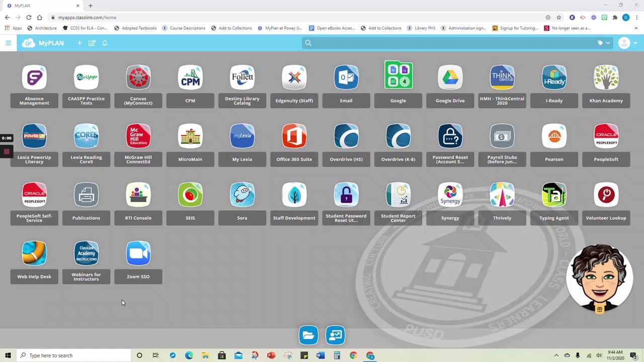Click the edit mode pencil icon
Image resolution: width=644 pixels, height=362 pixels.
(92, 43)
